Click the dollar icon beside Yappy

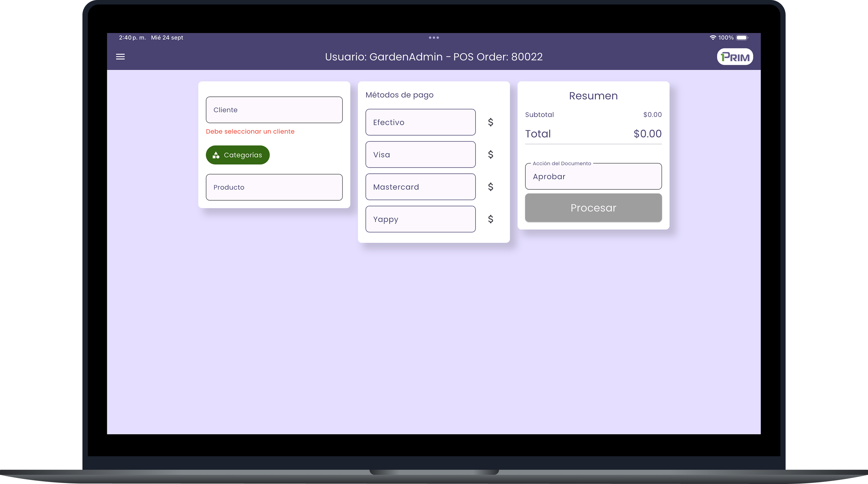(490, 219)
